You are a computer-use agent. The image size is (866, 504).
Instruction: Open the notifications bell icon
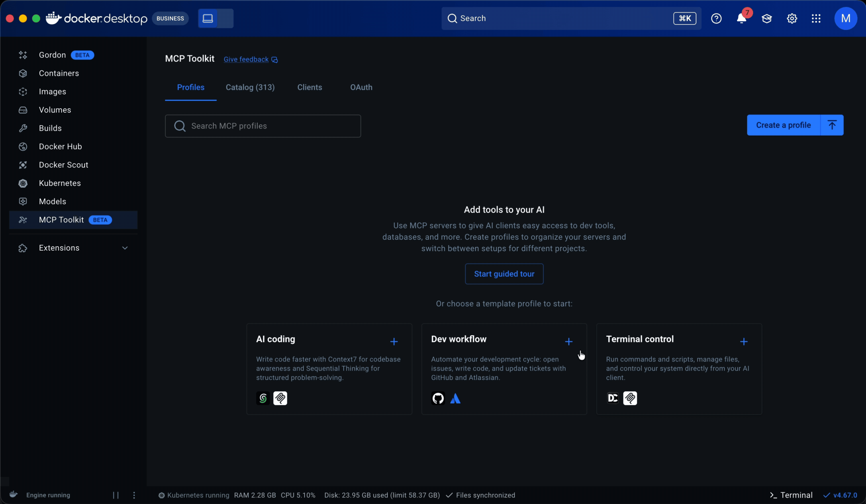[x=741, y=19]
